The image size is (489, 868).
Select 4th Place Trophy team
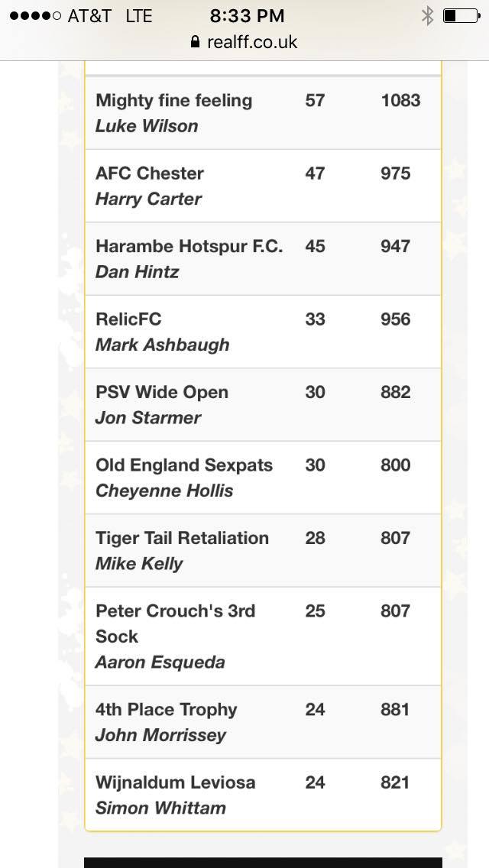coord(263,722)
